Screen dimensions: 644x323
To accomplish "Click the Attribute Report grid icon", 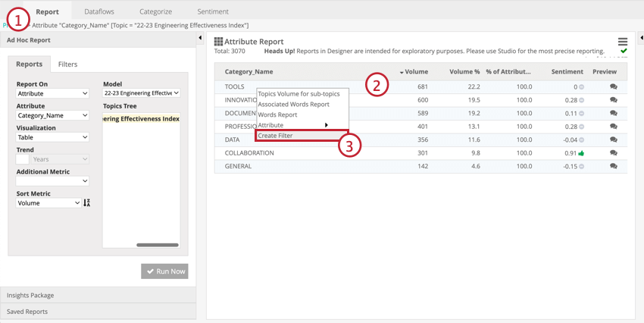I will pos(219,42).
